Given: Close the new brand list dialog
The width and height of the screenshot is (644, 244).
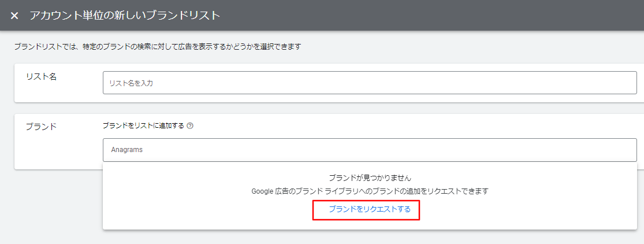Looking at the screenshot, I should tap(14, 16).
